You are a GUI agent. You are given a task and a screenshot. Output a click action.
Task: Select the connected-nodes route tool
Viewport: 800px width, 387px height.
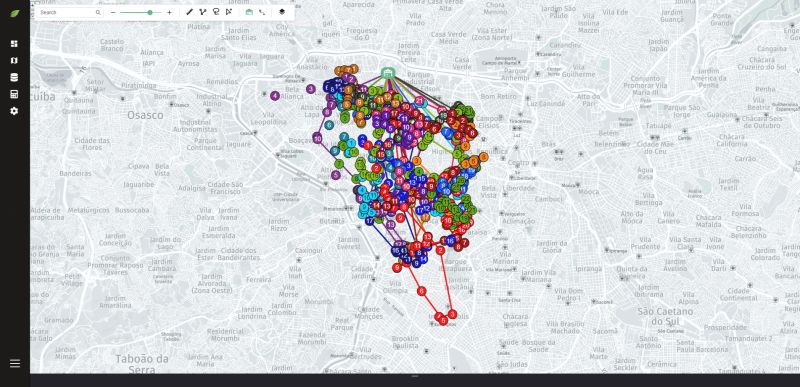pos(203,12)
